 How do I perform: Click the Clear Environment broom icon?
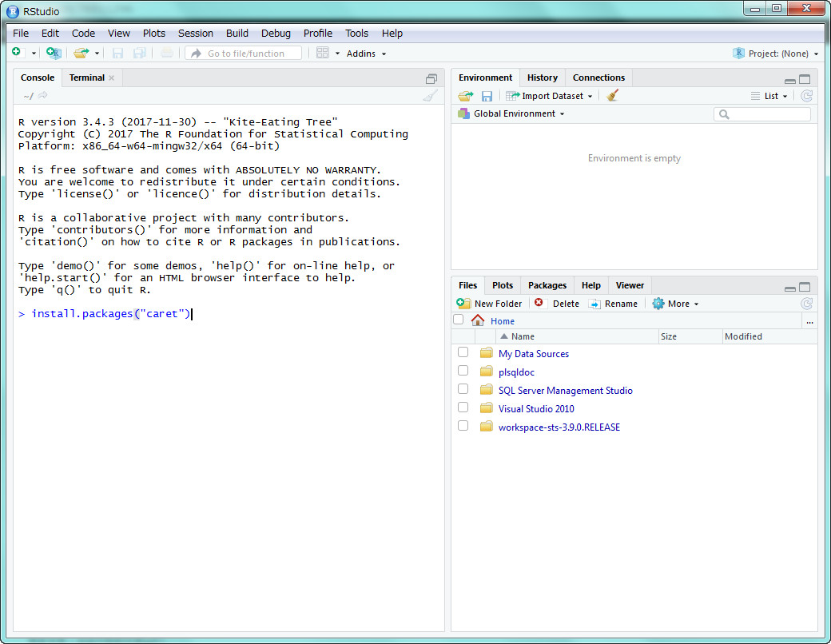(613, 95)
